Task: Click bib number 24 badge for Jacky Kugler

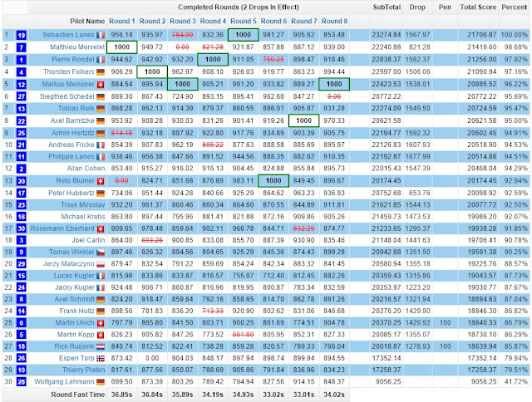Action: 22,287
